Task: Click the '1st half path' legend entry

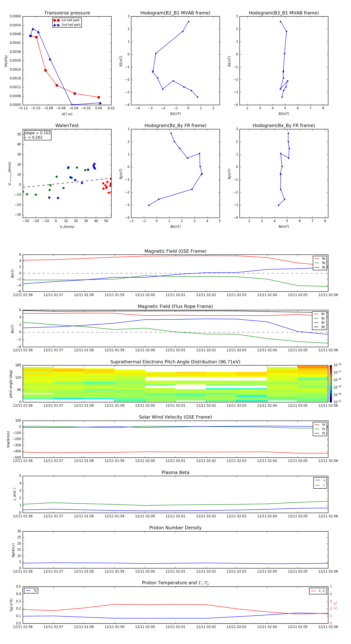Action: [67, 20]
